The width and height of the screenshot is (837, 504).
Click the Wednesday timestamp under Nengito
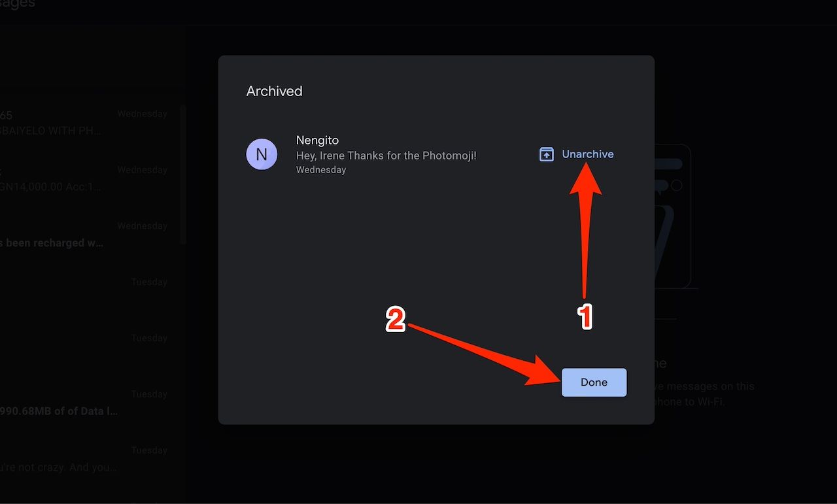321,170
